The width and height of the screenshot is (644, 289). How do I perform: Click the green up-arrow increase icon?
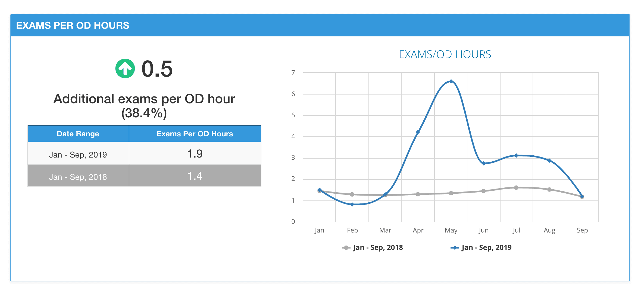[125, 68]
